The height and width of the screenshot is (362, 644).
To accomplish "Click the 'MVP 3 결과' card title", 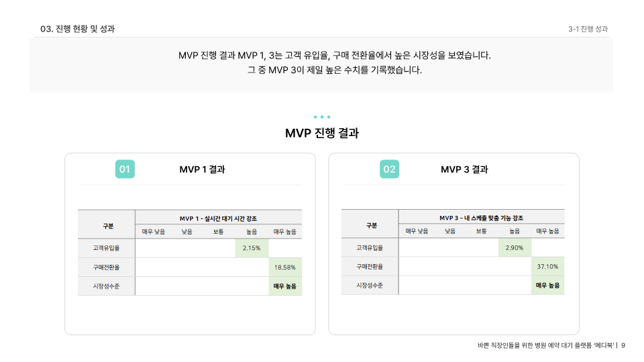I will [464, 170].
